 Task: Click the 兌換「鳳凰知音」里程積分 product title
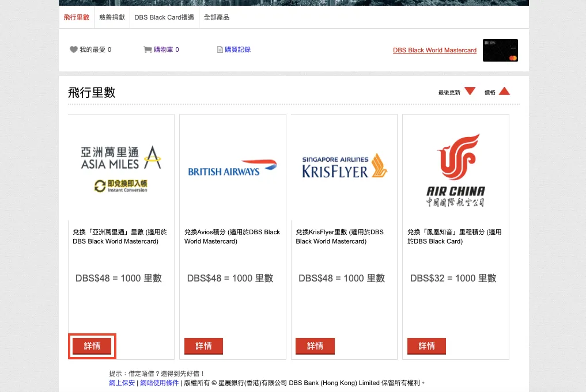pyautogui.click(x=455, y=237)
